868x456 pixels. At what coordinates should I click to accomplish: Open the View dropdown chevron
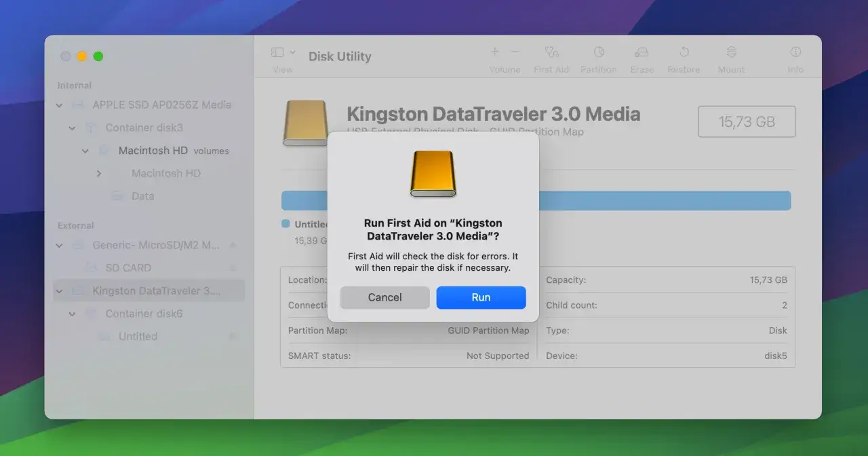tap(293, 52)
